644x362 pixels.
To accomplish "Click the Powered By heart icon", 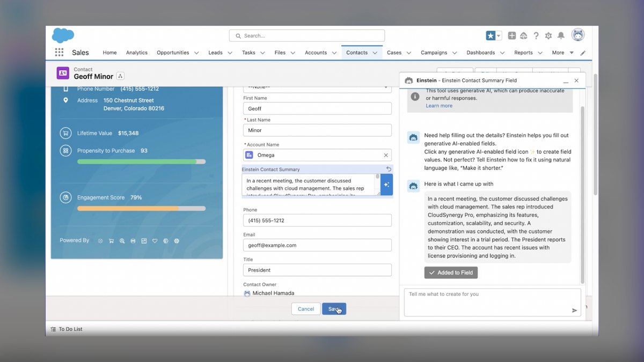I will point(155,241).
